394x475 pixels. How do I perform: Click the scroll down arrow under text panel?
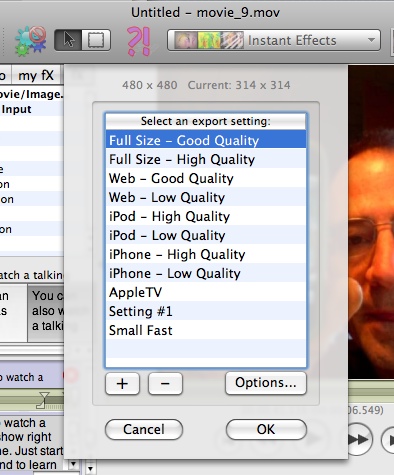coord(73,464)
